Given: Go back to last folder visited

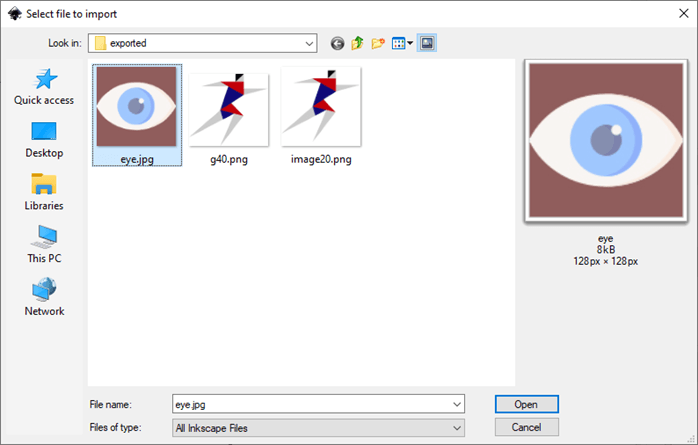Looking at the screenshot, I should [x=337, y=43].
